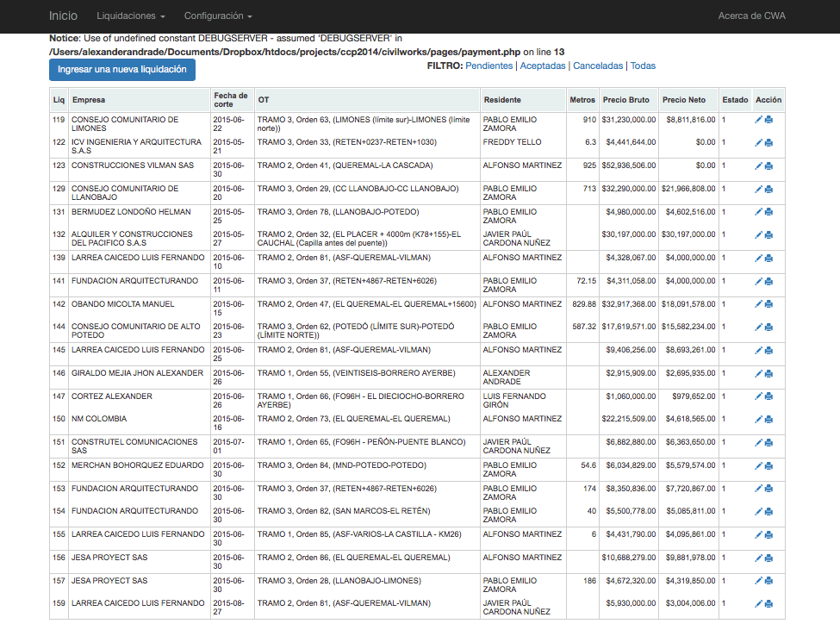840x630 pixels.
Task: Go to Inicio home link
Action: (x=63, y=16)
